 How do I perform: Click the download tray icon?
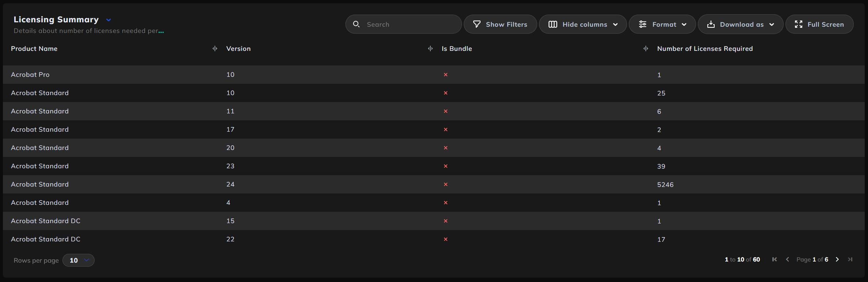tap(711, 24)
